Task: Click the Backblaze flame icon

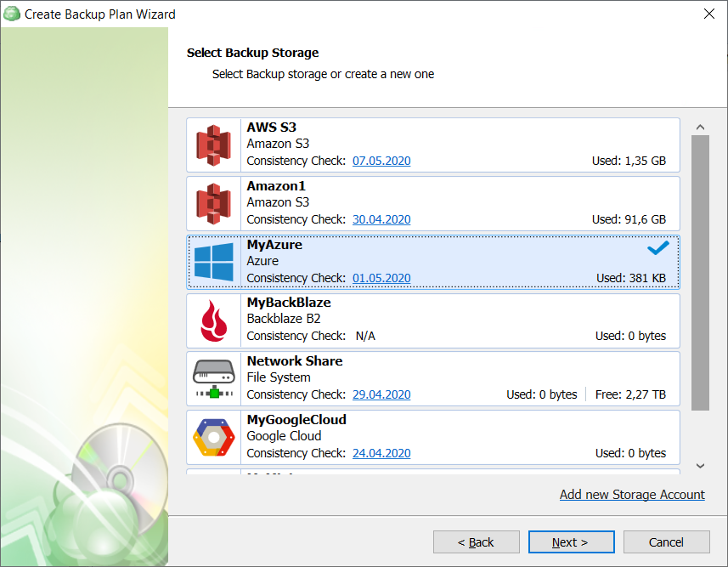Action: 213,320
